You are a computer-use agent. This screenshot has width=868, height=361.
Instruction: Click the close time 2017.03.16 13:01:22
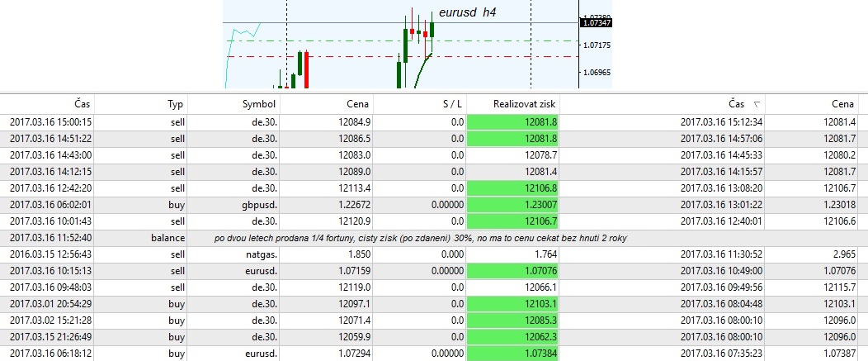[x=721, y=205]
